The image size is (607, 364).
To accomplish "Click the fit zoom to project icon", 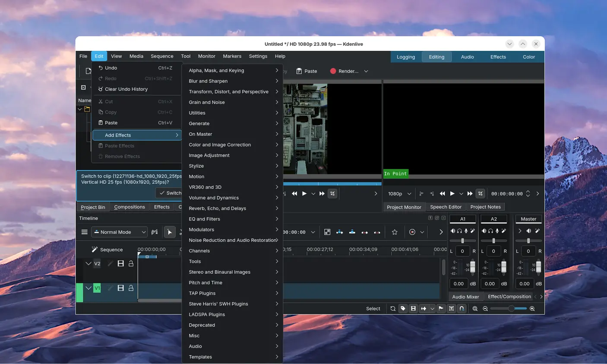I will click(x=475, y=308).
